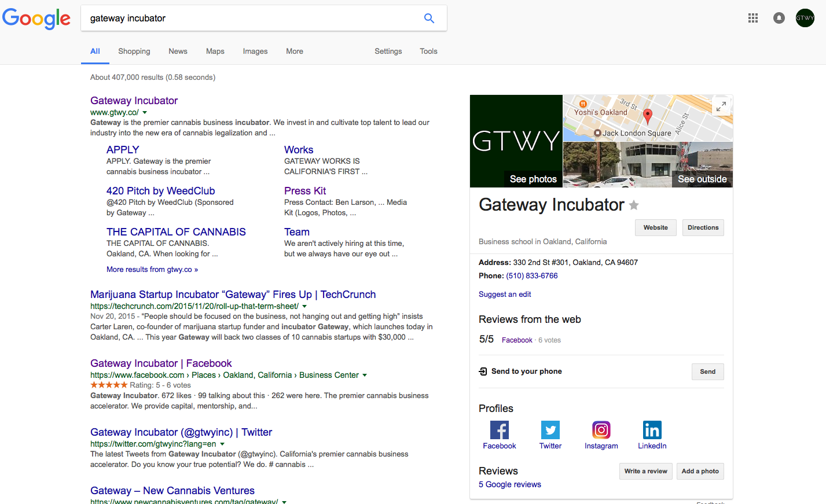This screenshot has height=504, width=826.
Task: Open the GTWY account avatar
Action: [x=805, y=18]
